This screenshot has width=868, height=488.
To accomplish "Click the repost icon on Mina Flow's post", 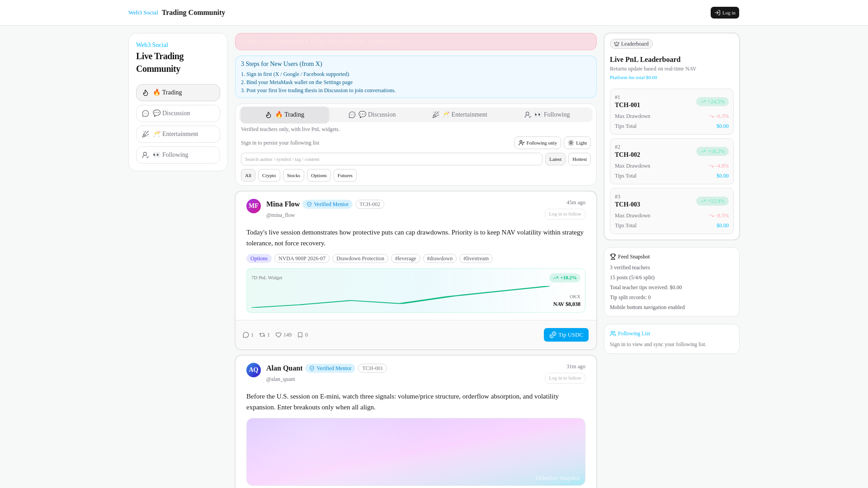I will [262, 335].
